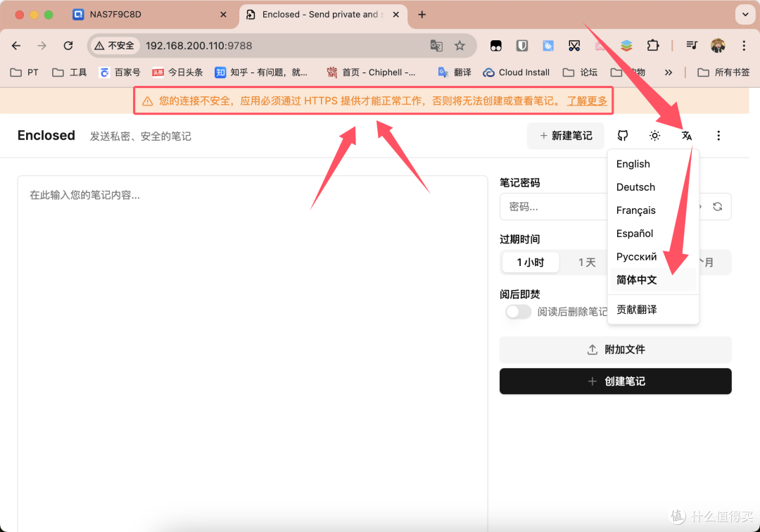Expand the bookmarks overflow chevron »
Screen dimensions: 760x532
(669, 72)
